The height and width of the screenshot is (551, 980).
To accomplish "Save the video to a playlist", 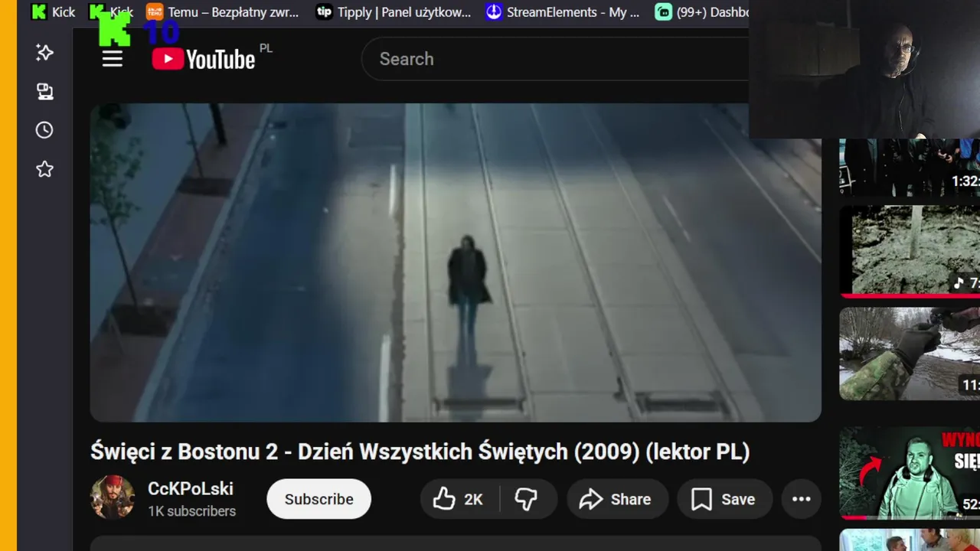I will click(x=724, y=499).
